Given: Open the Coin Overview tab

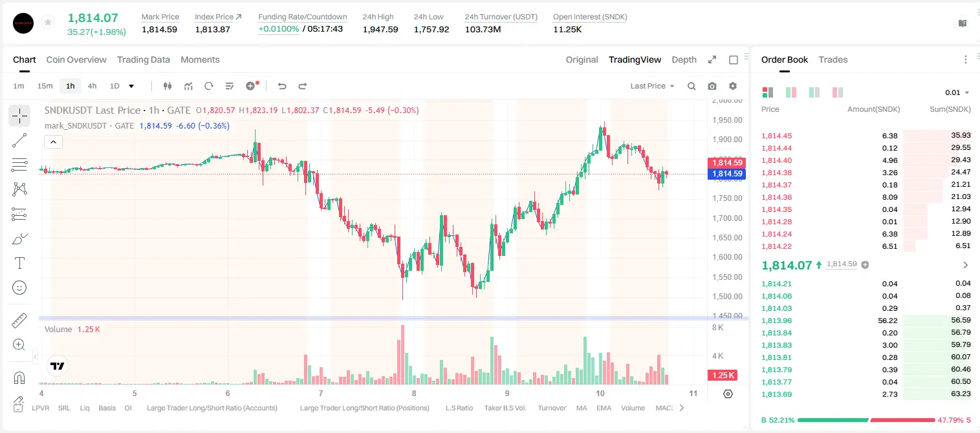Looking at the screenshot, I should (x=76, y=59).
